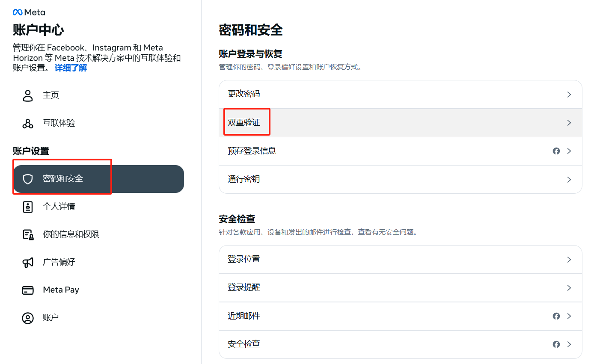Screen dimensions: 591x364
Task: Open the 详细了解 link
Action: pos(71,68)
